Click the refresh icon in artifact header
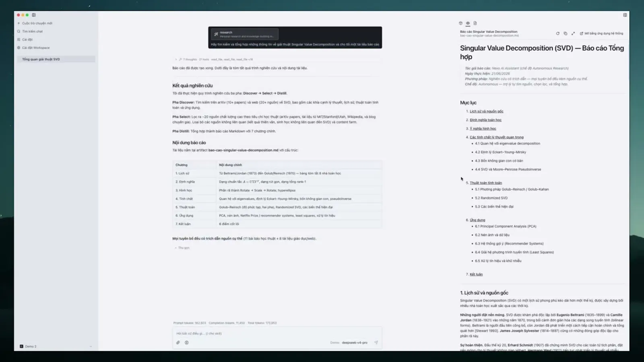The width and height of the screenshot is (644, 362). (x=557, y=33)
